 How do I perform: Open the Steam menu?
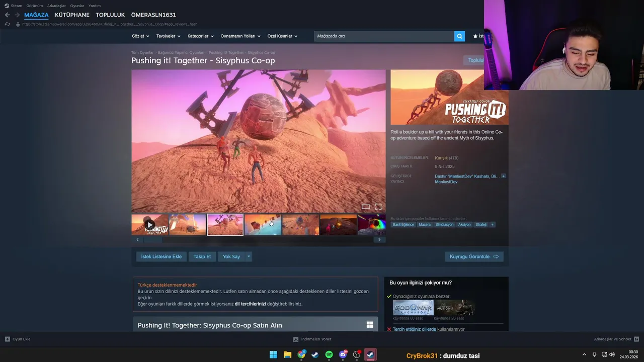pos(17,6)
